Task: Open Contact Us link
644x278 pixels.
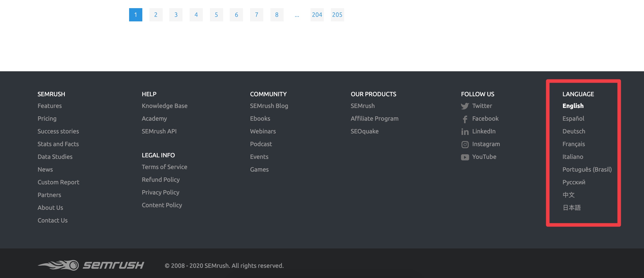Action: pyautogui.click(x=53, y=220)
